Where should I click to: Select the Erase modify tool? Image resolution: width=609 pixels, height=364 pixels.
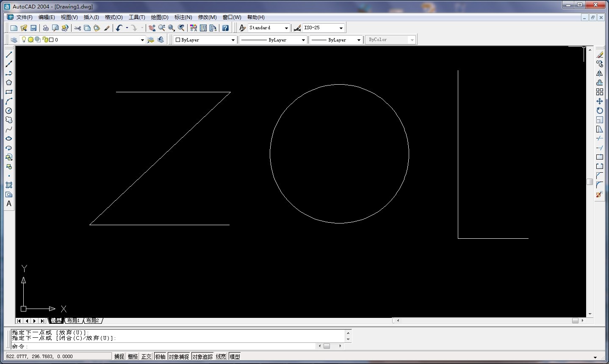pyautogui.click(x=600, y=55)
